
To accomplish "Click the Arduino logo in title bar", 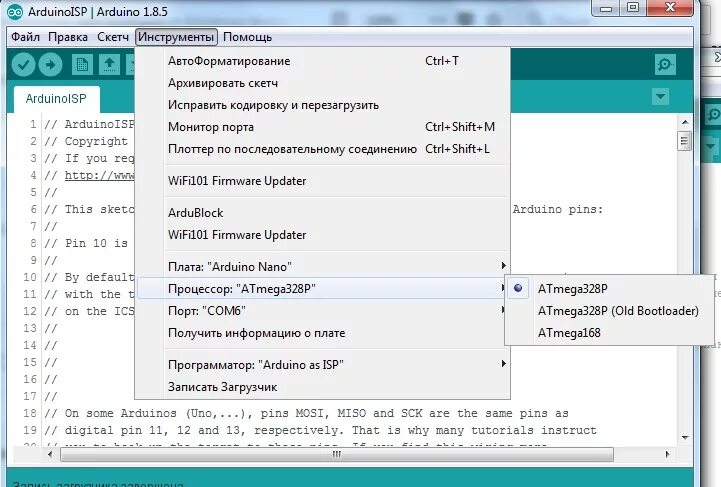I will (15, 12).
